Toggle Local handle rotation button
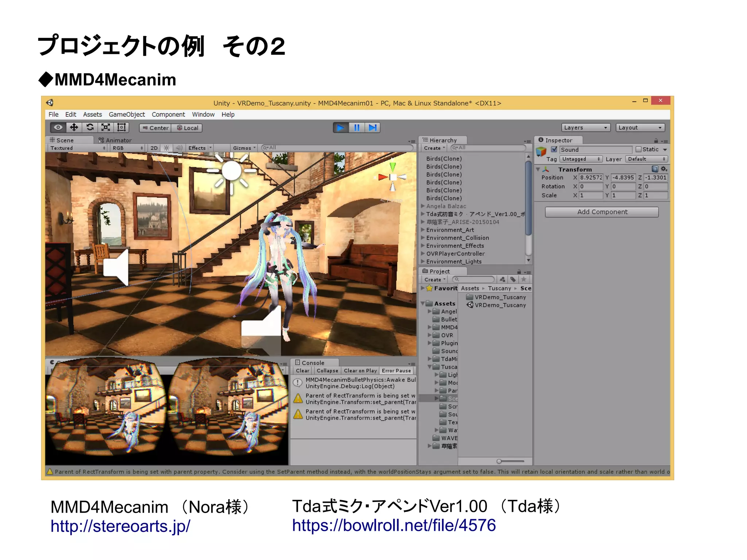Viewport: 747px width, 560px height. 187,128
